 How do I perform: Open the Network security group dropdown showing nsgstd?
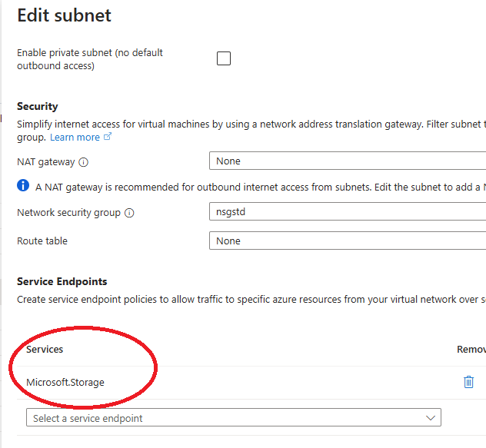click(x=348, y=211)
